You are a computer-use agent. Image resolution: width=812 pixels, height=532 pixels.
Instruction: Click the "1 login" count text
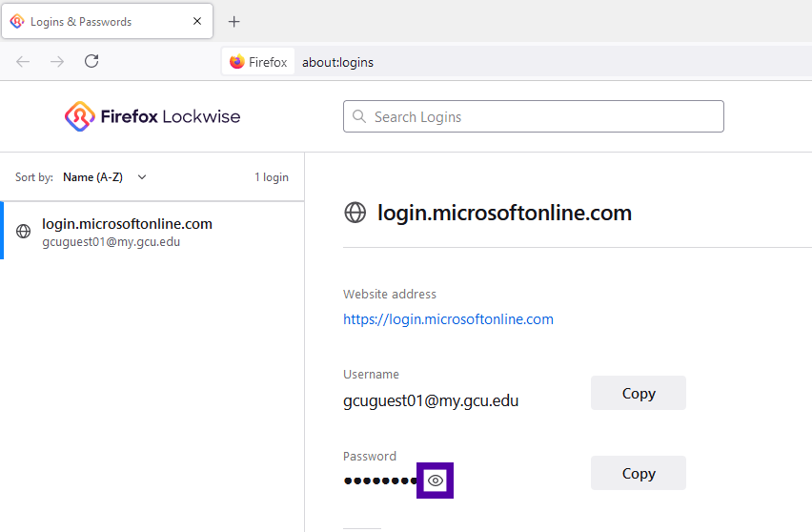[x=272, y=177]
